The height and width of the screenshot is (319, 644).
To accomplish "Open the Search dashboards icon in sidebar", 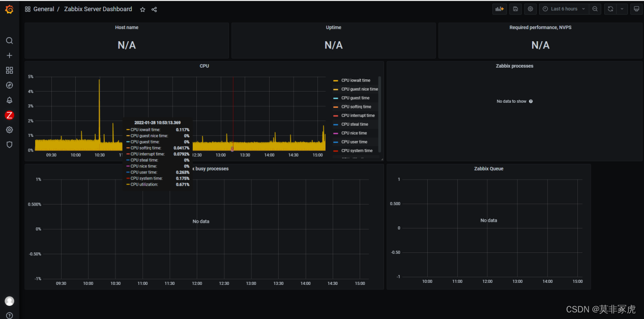I will point(9,41).
